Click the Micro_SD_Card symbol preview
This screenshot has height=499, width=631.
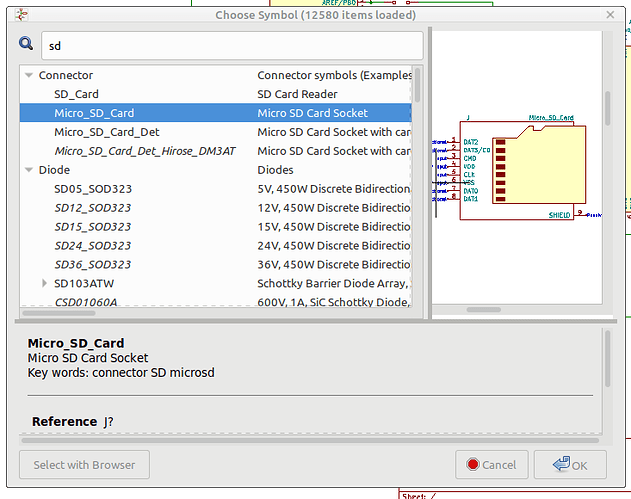pos(517,167)
